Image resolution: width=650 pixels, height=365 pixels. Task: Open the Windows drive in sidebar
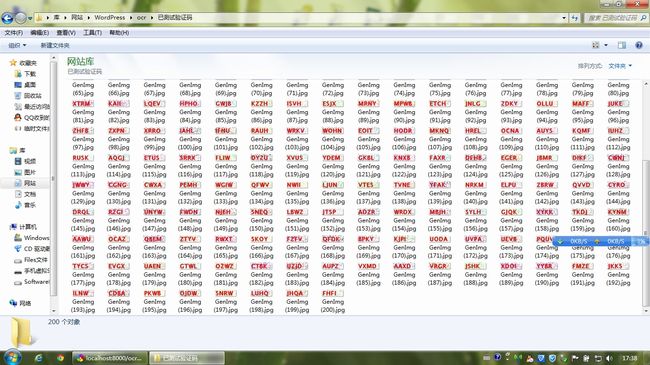32,238
